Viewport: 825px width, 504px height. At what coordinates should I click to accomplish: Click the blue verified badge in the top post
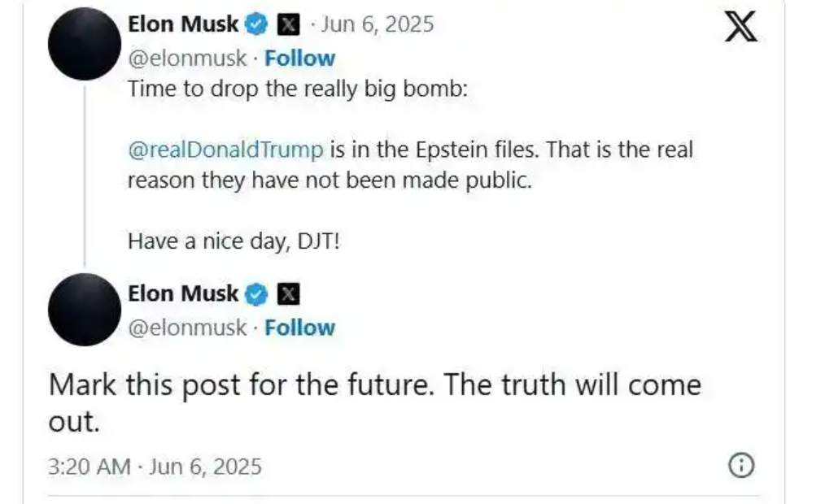[x=256, y=25]
